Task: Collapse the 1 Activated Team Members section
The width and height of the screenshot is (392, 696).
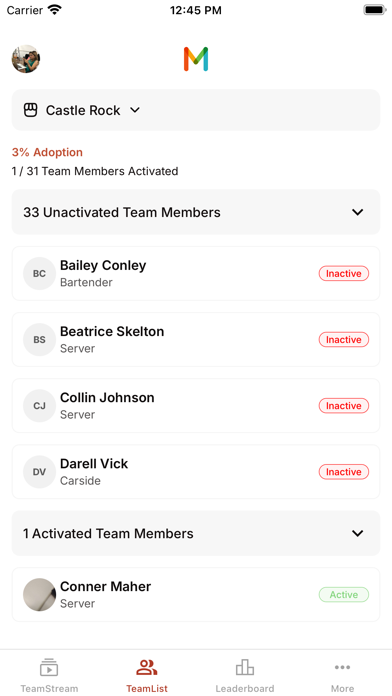Action: coord(196,533)
